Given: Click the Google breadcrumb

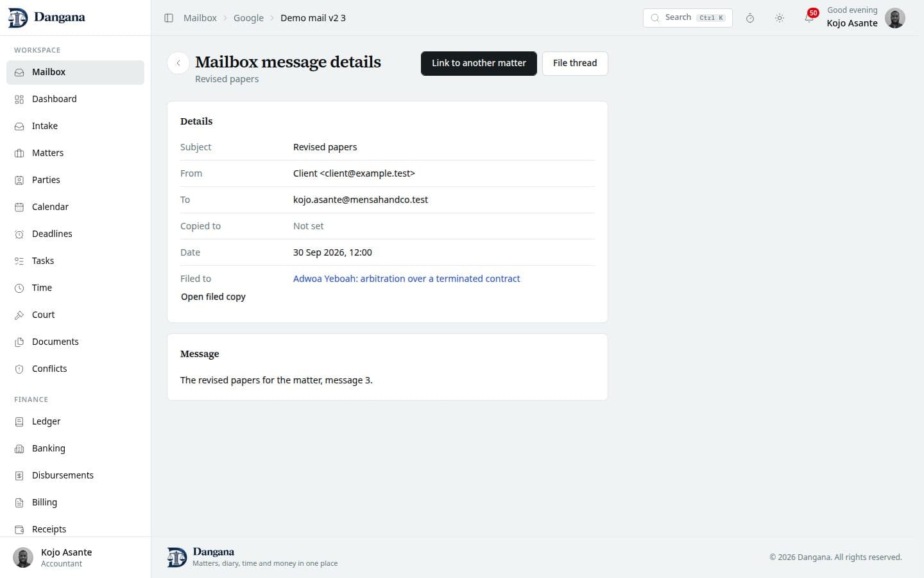Looking at the screenshot, I should 248,18.
